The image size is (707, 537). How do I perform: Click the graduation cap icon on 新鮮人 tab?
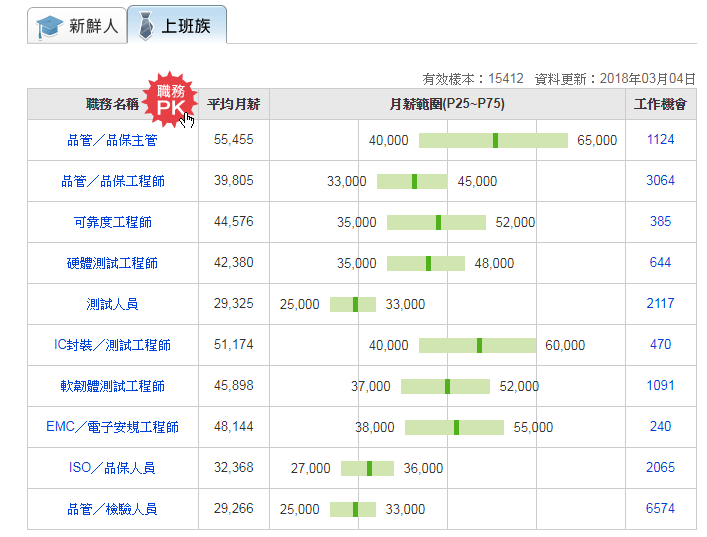49,26
